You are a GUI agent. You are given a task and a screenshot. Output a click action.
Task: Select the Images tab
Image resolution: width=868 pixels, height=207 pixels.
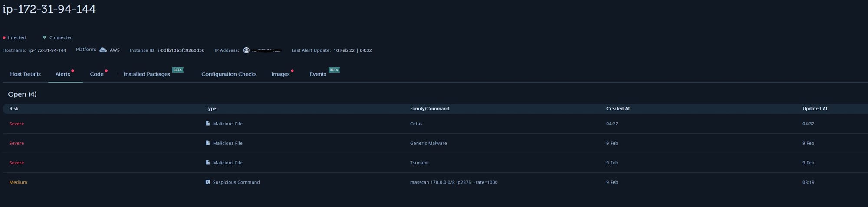280,74
